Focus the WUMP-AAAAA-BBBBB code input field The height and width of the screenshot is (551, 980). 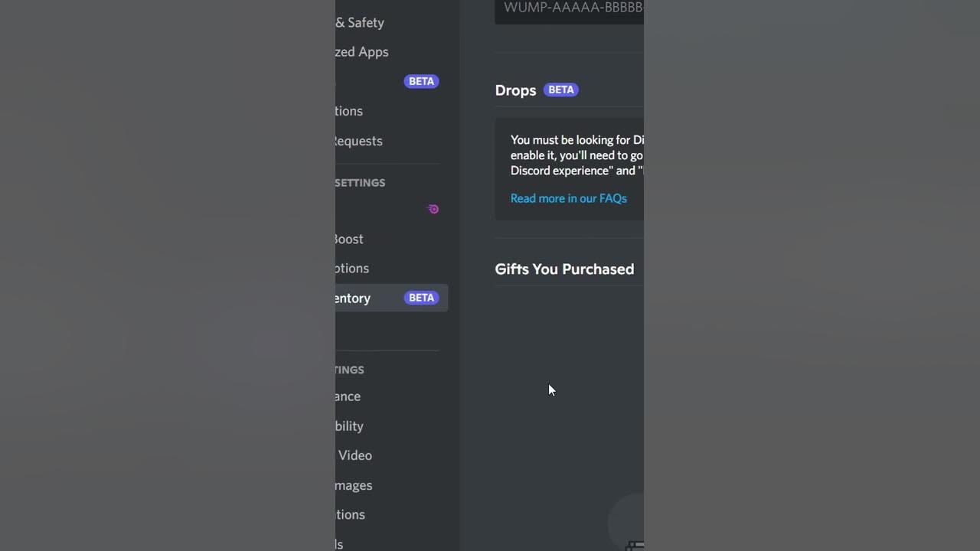[570, 10]
